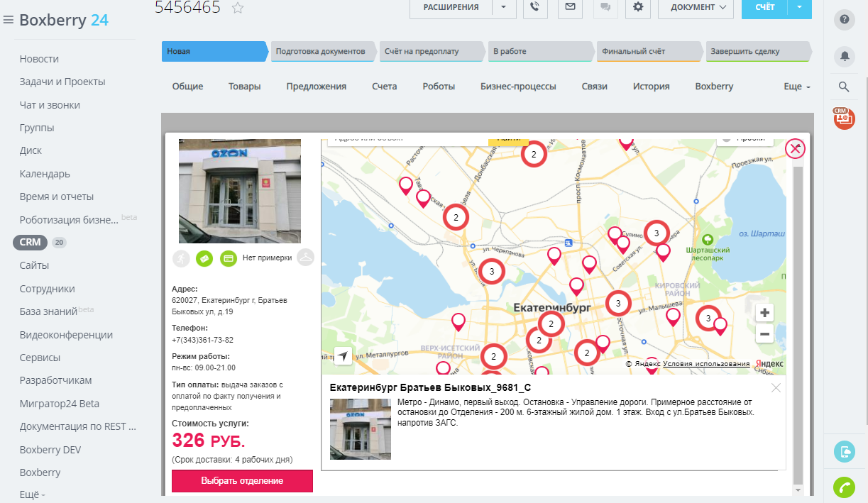
Task: Click the green phone dialer icon
Action: tap(844, 488)
